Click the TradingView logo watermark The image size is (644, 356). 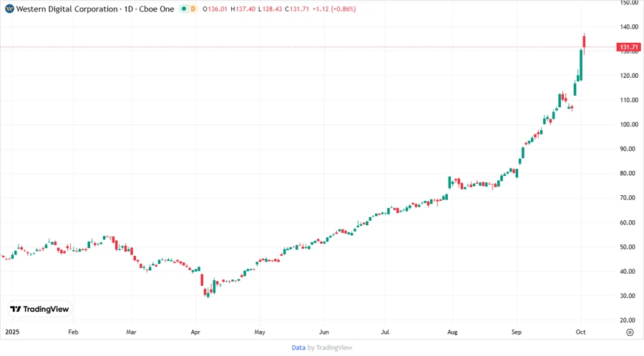pyautogui.click(x=39, y=310)
